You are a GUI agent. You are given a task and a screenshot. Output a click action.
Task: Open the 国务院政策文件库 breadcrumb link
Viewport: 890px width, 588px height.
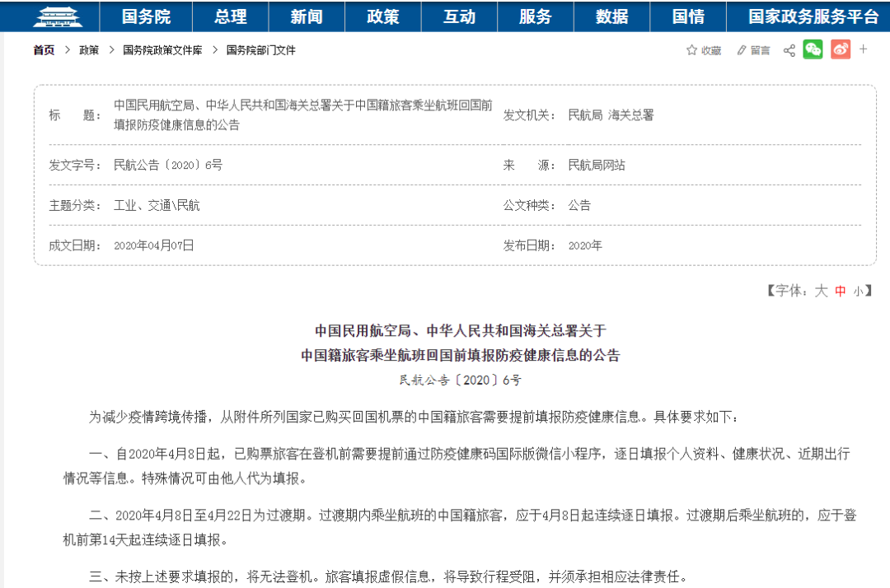[x=162, y=50]
